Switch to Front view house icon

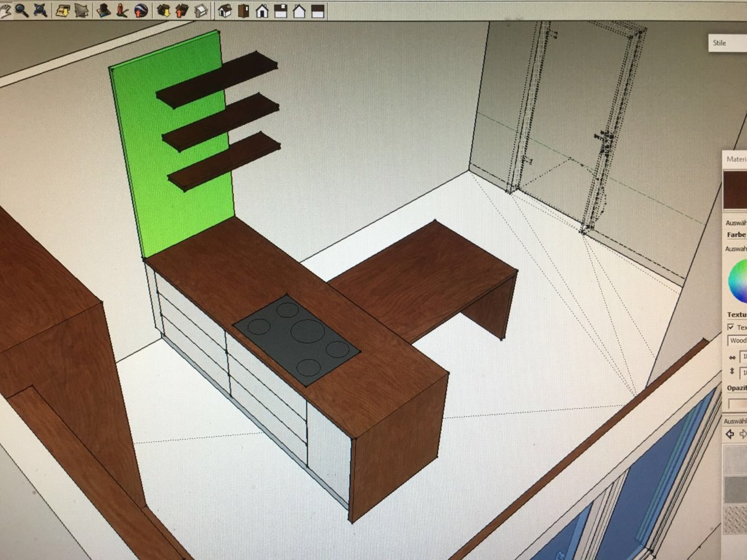coord(262,11)
